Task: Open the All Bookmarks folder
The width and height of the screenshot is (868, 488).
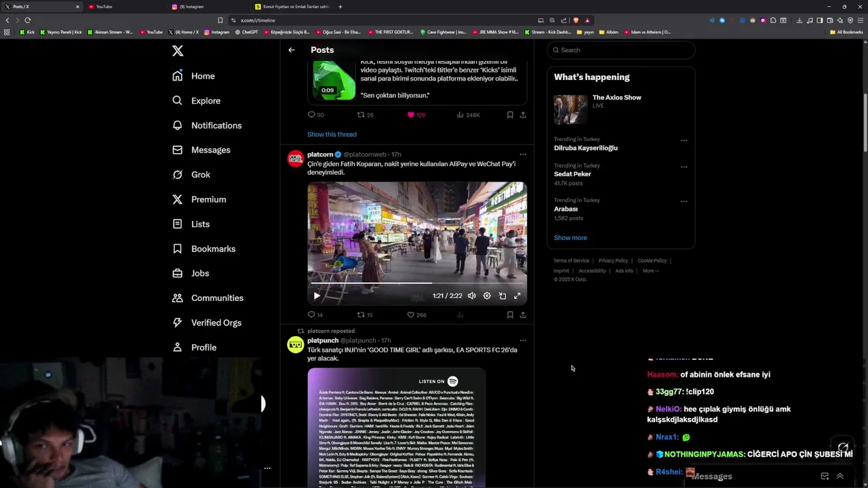Action: coord(846,32)
